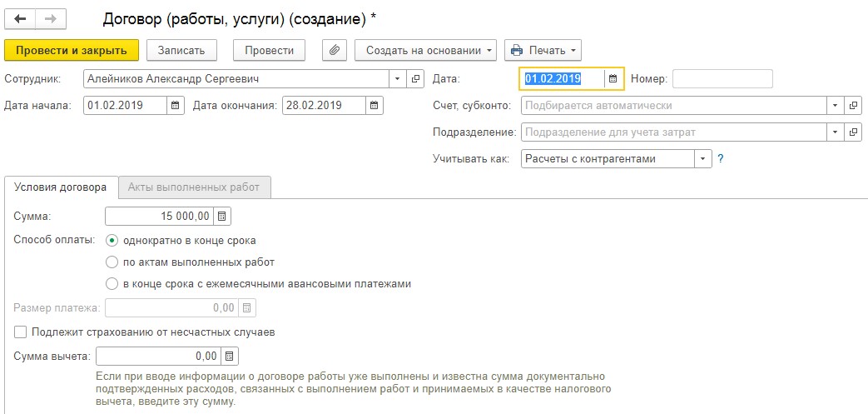Expand the 'Учитывать как' dropdown
This screenshot has width=868, height=414.
(702, 159)
